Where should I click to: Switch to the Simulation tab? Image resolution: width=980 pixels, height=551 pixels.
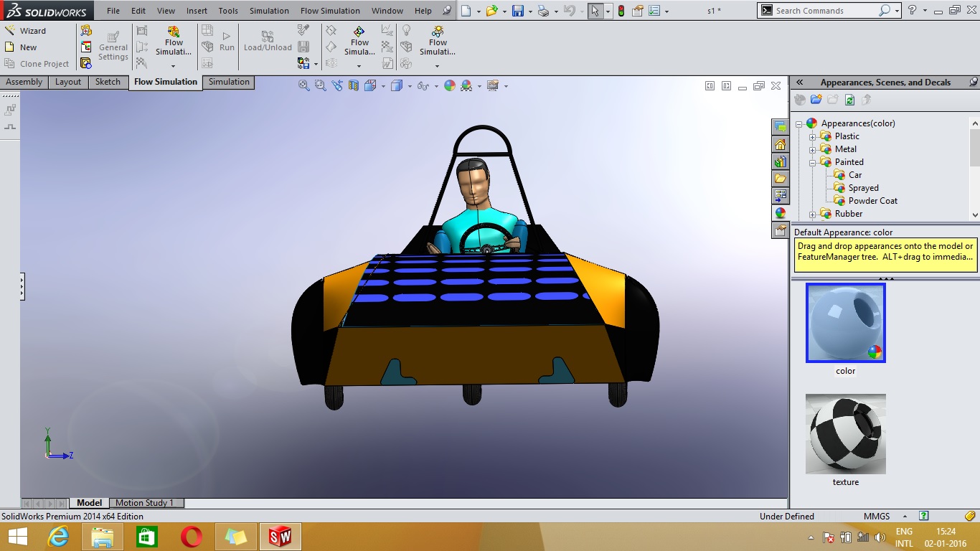point(229,82)
